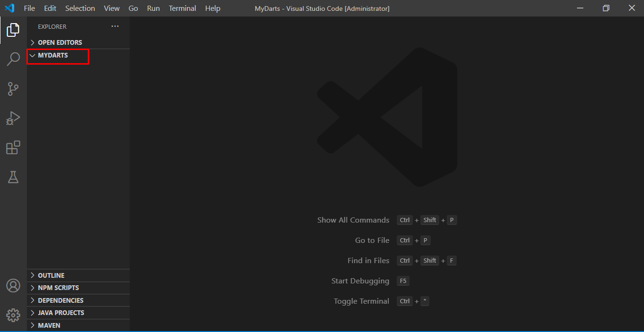Expand the Maven section
644x332 pixels.
[x=49, y=325]
